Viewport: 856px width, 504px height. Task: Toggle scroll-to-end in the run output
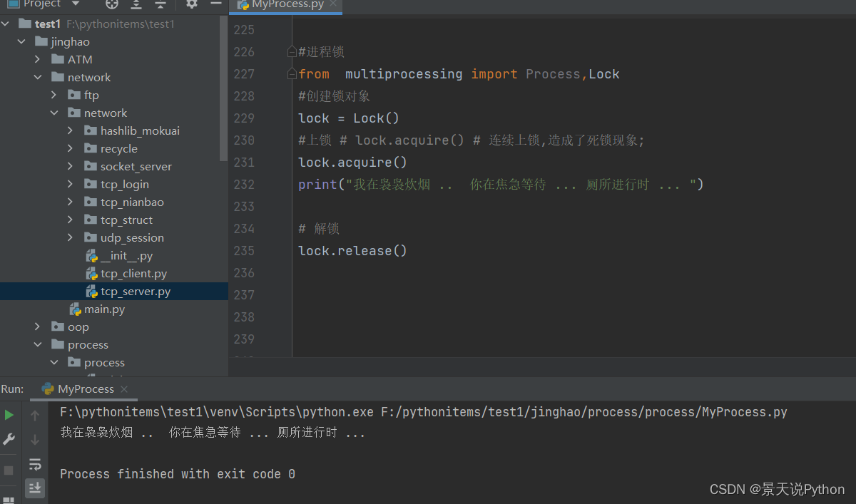(x=35, y=488)
